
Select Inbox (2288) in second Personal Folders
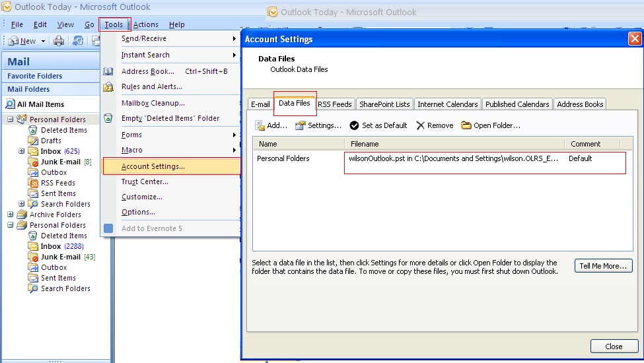[x=62, y=246]
